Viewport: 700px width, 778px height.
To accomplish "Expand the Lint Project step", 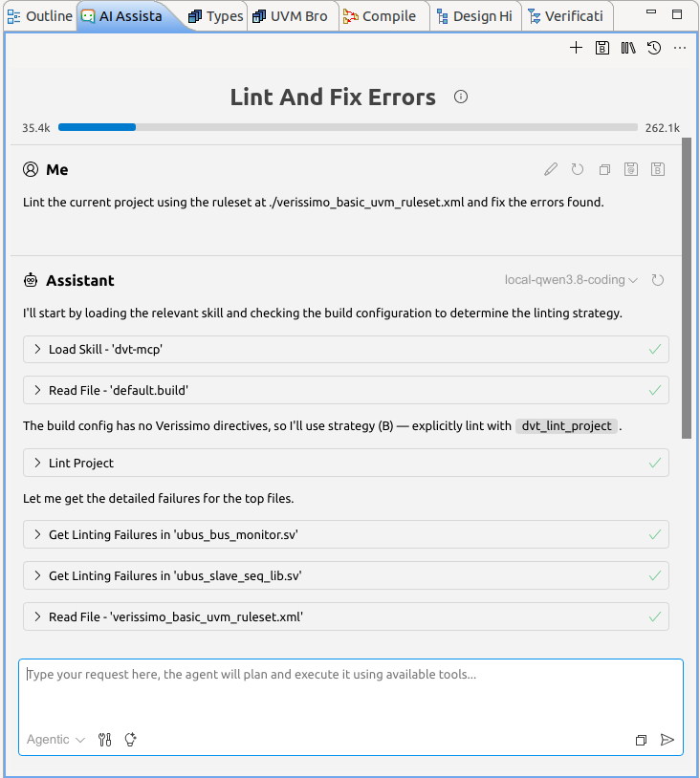I will pyautogui.click(x=345, y=463).
